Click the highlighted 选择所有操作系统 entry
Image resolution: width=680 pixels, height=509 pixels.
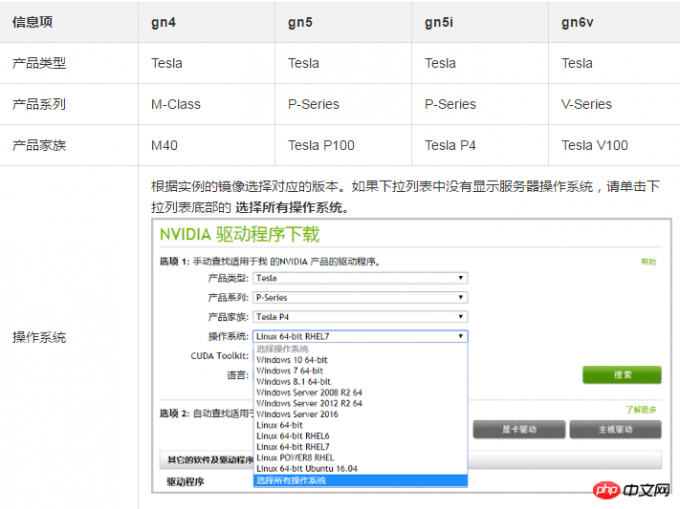360,480
